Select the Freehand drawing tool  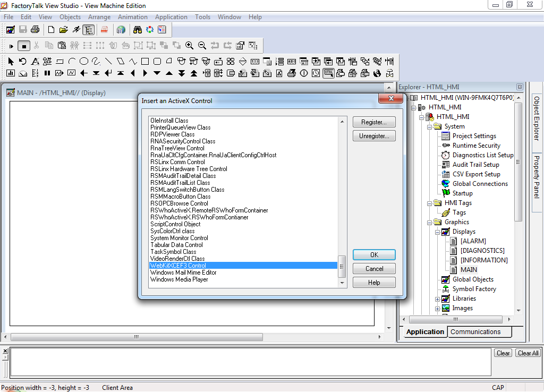pyautogui.click(x=96, y=62)
